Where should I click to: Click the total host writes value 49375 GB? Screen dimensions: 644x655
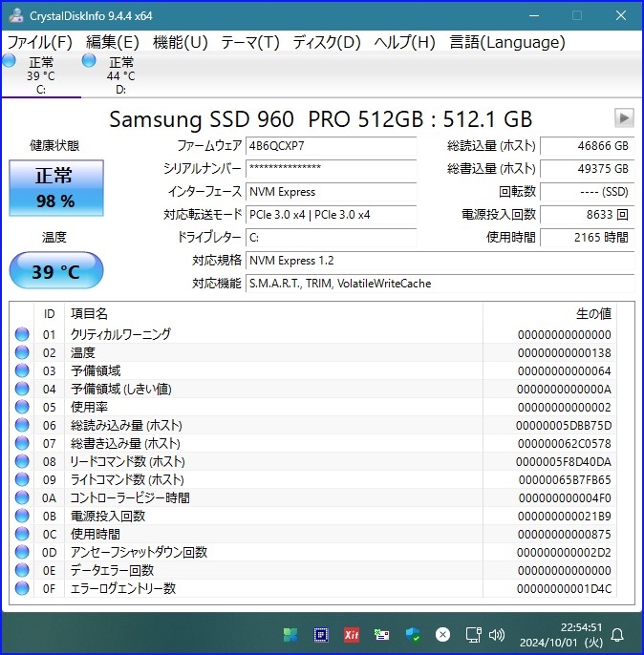pos(588,169)
